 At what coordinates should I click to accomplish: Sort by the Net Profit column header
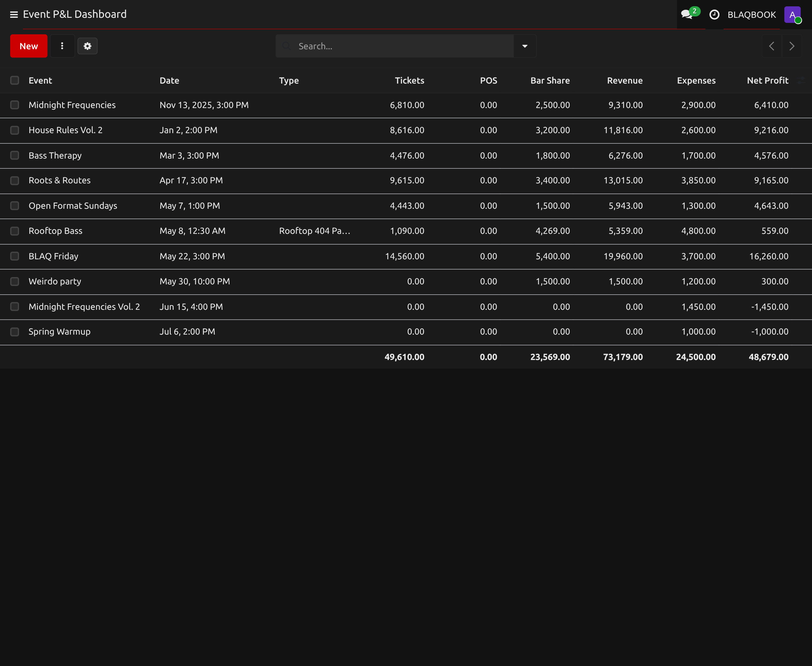[767, 81]
